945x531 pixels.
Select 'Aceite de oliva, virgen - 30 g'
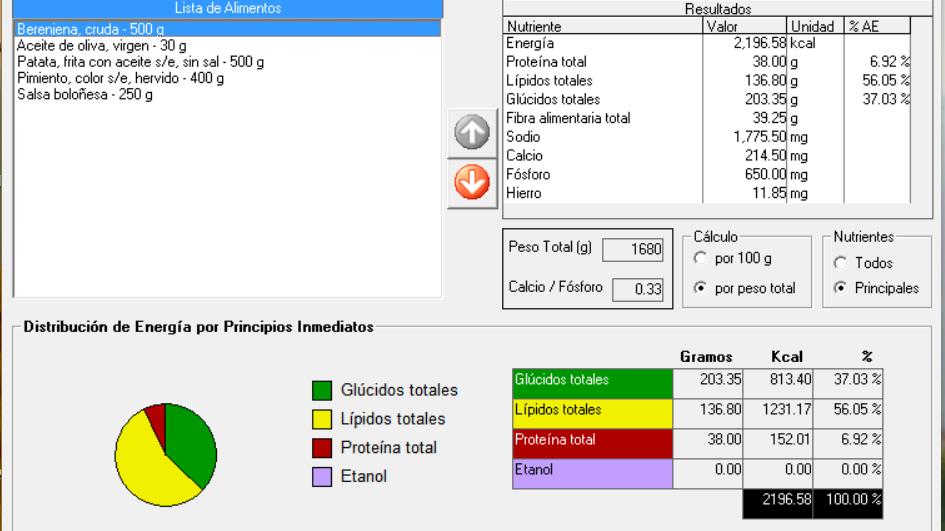pyautogui.click(x=101, y=46)
